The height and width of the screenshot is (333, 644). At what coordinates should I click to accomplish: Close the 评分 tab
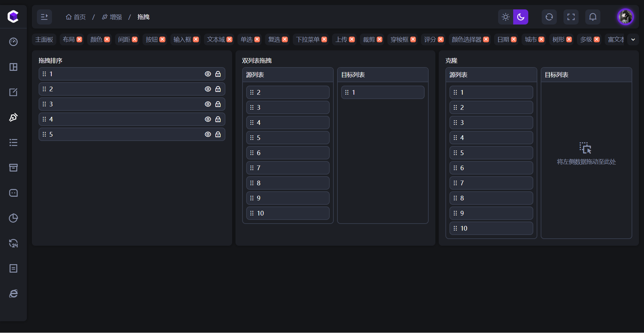coord(441,40)
